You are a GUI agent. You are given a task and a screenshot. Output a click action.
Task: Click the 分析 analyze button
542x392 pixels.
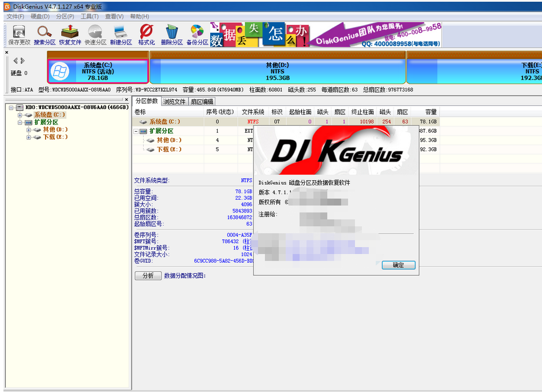(148, 275)
